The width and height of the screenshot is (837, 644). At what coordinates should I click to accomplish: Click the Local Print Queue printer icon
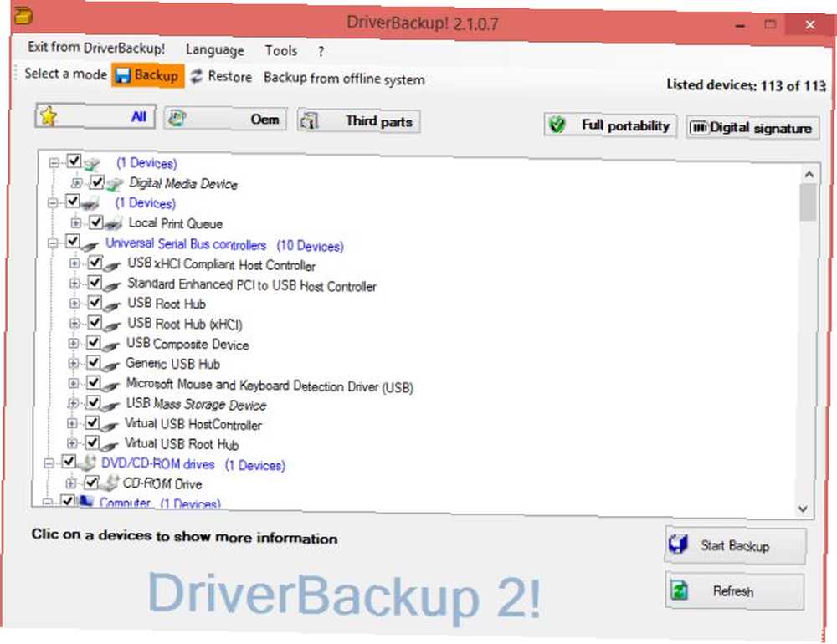pyautogui.click(x=113, y=223)
